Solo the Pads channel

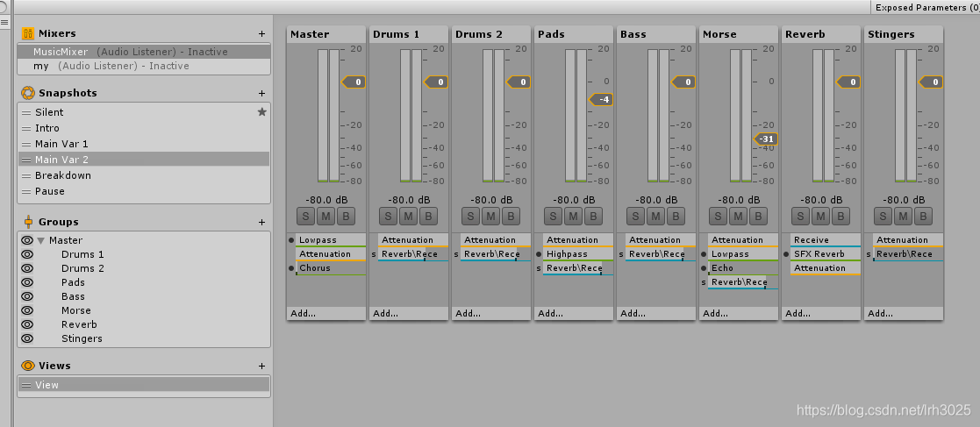[x=553, y=217]
